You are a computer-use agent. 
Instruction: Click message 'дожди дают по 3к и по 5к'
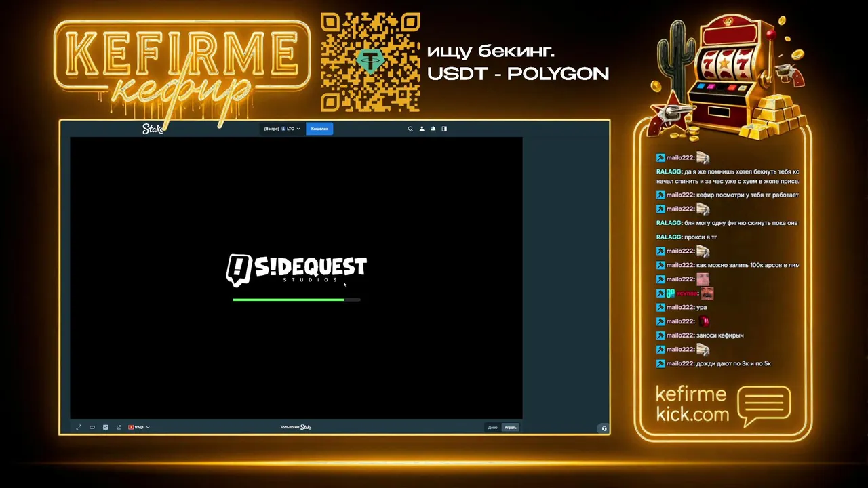coord(734,364)
